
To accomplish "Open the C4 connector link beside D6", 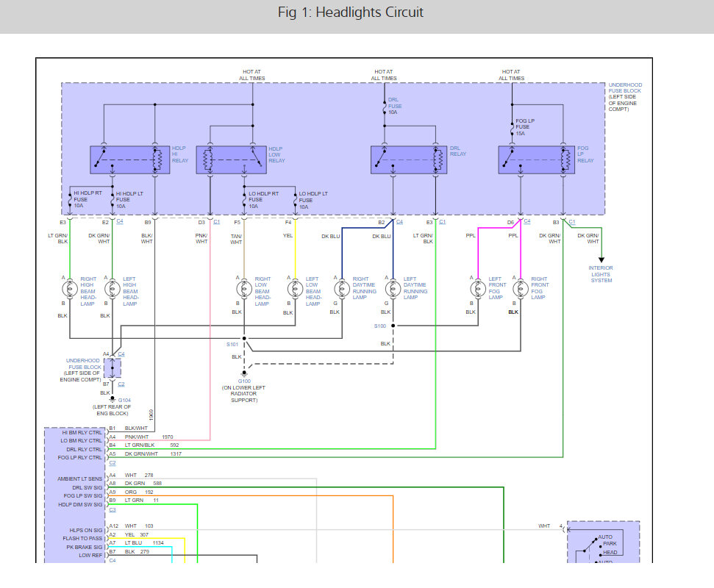I will pos(526,221).
